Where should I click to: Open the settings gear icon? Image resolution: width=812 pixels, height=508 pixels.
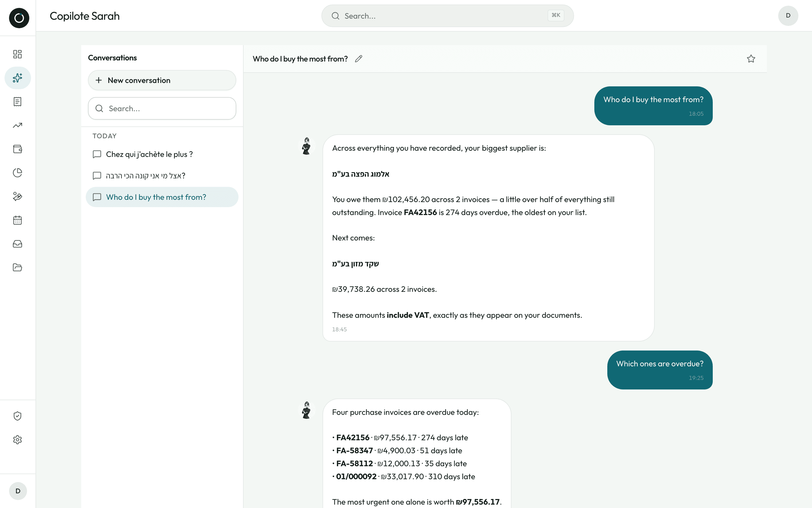17,439
